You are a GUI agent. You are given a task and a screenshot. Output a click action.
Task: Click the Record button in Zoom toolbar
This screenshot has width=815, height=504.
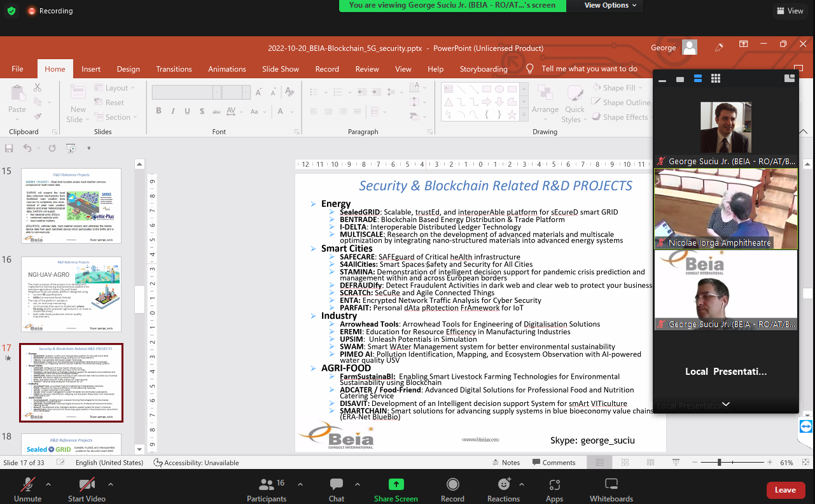tap(452, 489)
